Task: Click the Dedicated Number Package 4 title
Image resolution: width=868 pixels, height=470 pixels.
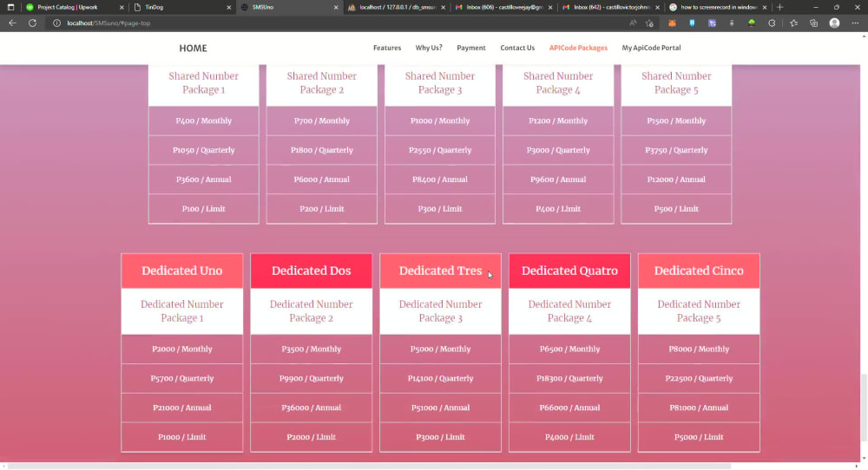Action: tap(569, 310)
